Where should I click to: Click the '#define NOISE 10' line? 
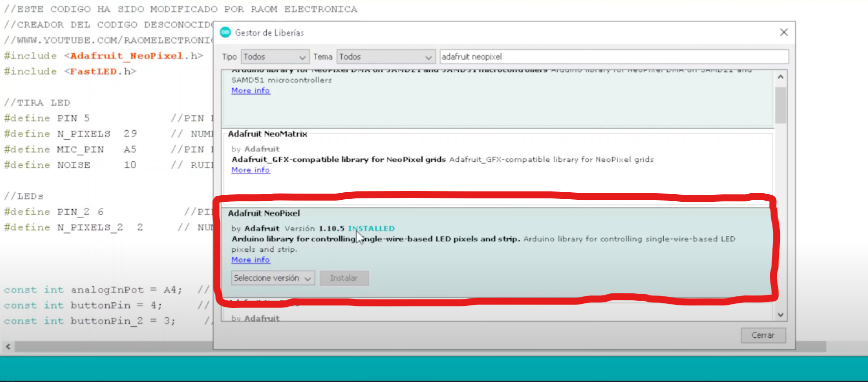click(70, 165)
